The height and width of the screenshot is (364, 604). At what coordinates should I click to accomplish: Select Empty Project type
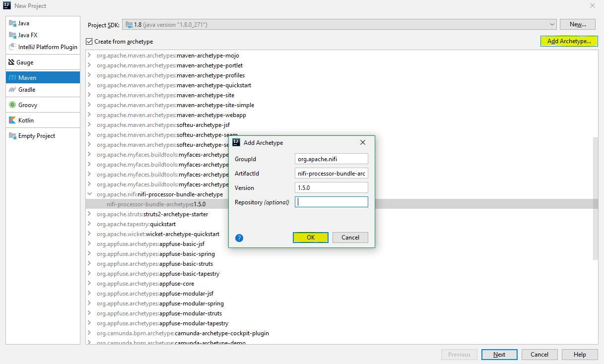coord(43,136)
